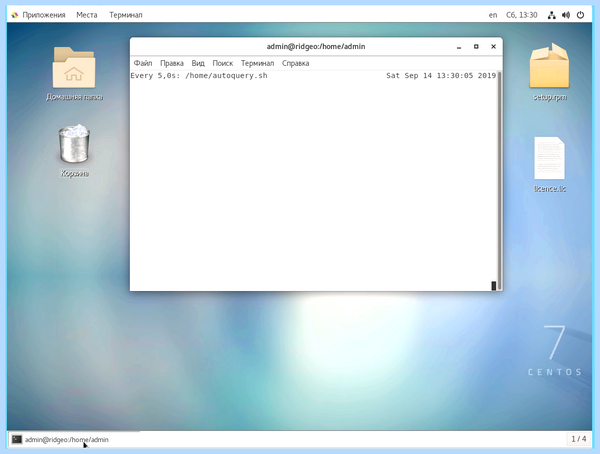
Task: Open the 1 / 4 workspace switcher
Action: (x=579, y=439)
